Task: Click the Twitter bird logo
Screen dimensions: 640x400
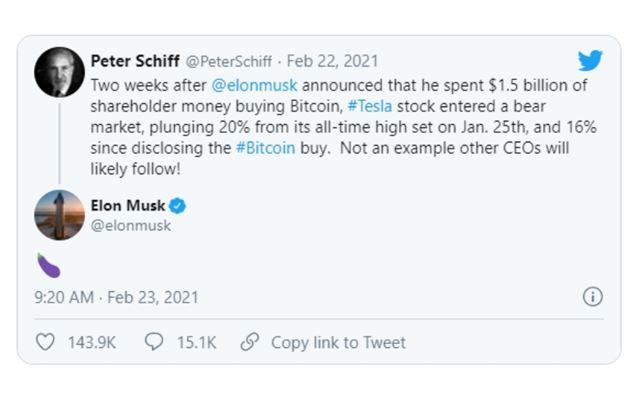Action: click(590, 62)
